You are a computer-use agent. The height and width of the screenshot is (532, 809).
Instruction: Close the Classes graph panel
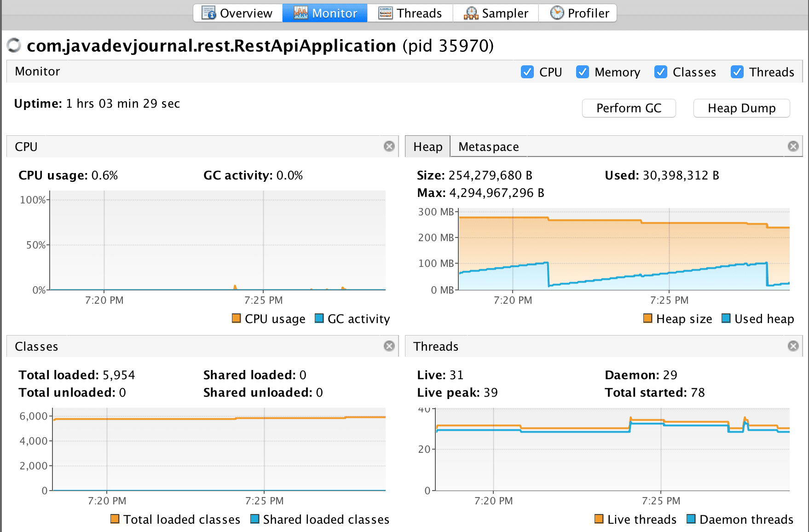pyautogui.click(x=389, y=346)
